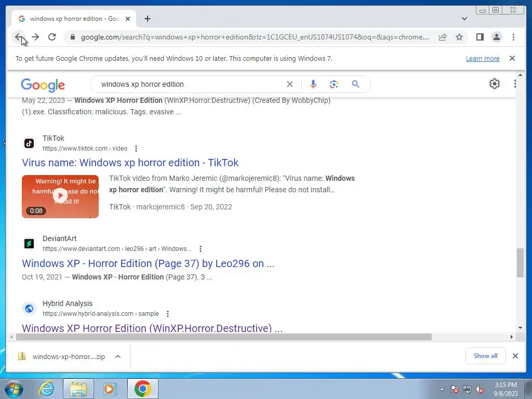The image size is (532, 399).
Task: Open the TikTok result options menu
Action: (x=136, y=149)
